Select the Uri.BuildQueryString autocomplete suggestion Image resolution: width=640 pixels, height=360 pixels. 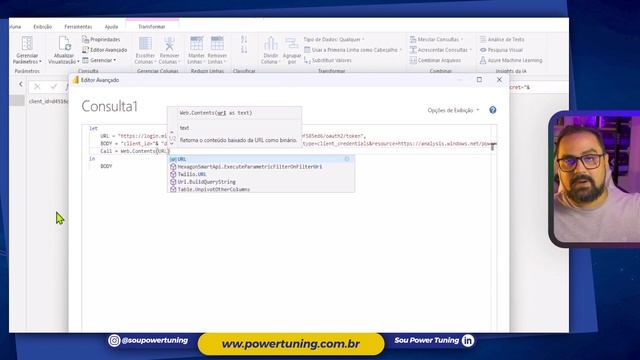(x=261, y=182)
